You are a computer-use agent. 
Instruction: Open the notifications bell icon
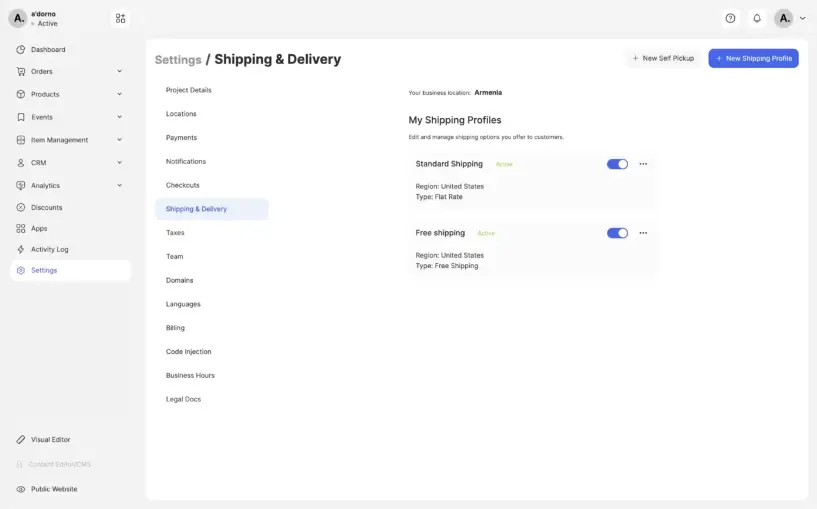coord(757,18)
